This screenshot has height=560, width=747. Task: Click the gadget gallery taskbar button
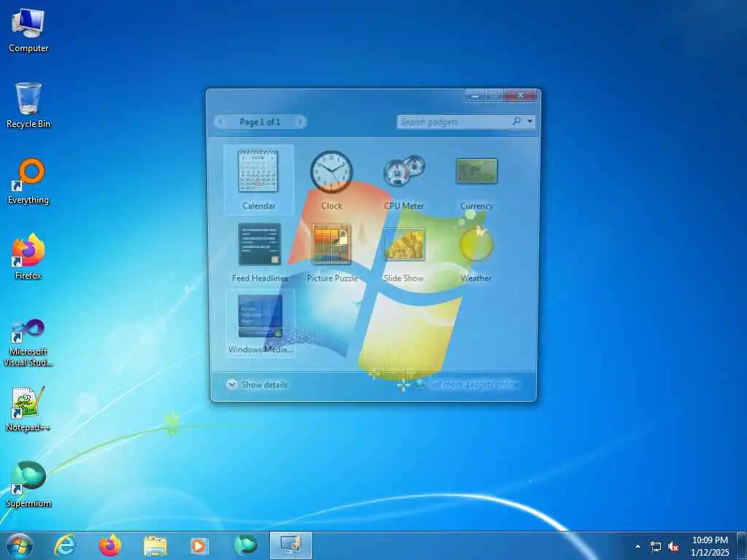point(290,545)
